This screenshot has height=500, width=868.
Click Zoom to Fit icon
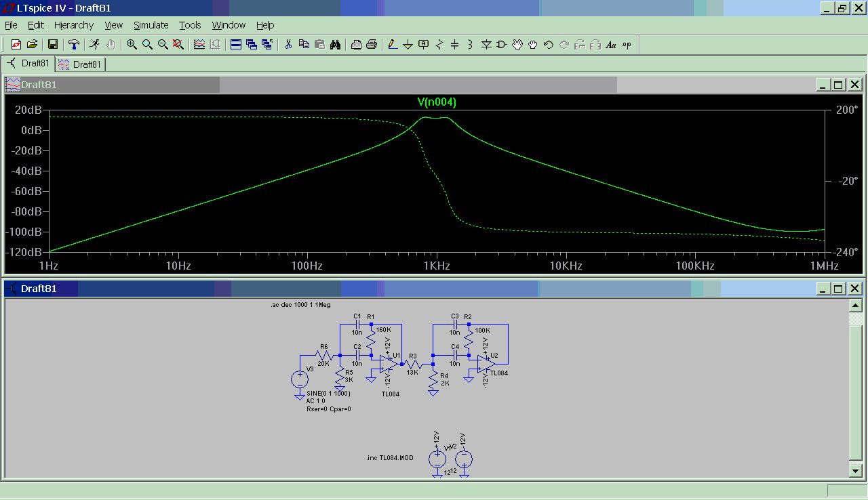tap(178, 45)
